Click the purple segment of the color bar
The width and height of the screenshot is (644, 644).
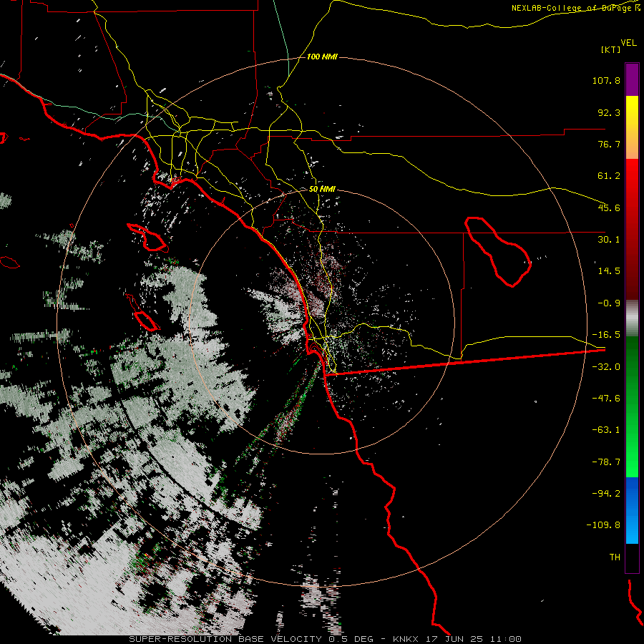[x=632, y=79]
